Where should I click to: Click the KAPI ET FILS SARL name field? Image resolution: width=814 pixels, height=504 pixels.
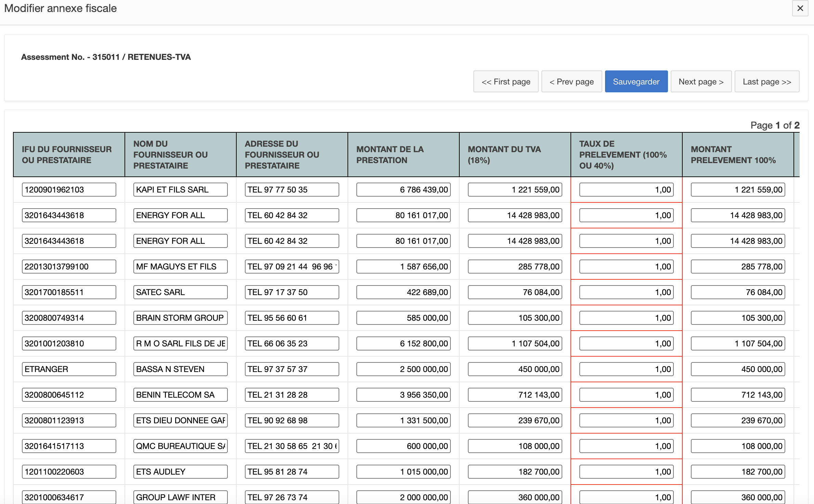[x=180, y=190]
